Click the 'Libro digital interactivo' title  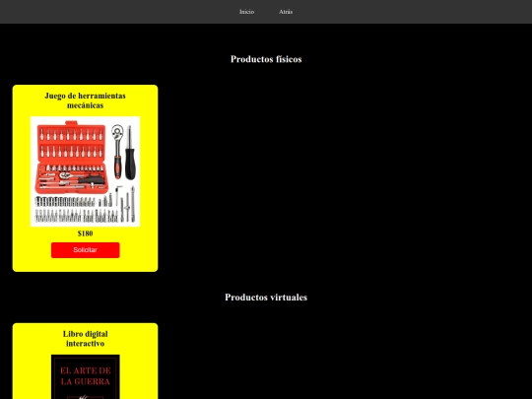(x=85, y=339)
